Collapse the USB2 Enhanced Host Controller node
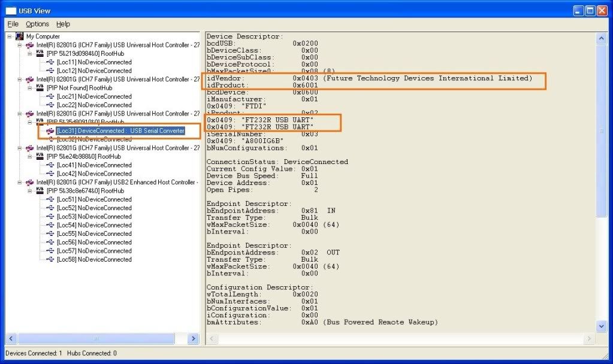The image size is (613, 364). [20, 183]
